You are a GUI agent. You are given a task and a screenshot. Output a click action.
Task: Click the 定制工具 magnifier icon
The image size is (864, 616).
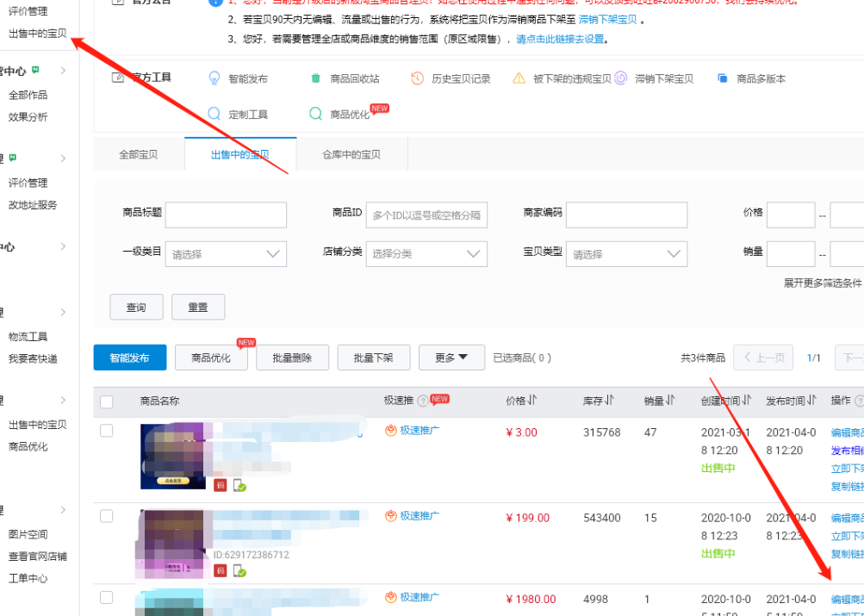coord(214,114)
